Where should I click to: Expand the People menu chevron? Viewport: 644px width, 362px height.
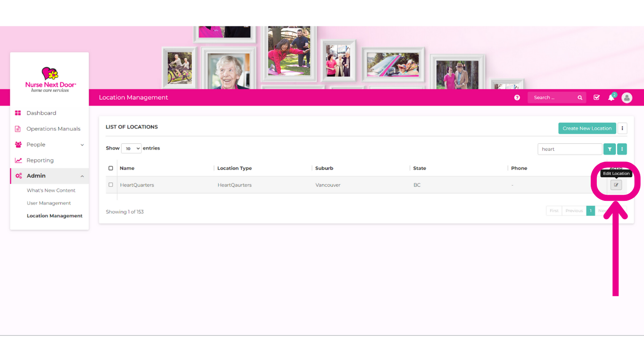pyautogui.click(x=82, y=145)
